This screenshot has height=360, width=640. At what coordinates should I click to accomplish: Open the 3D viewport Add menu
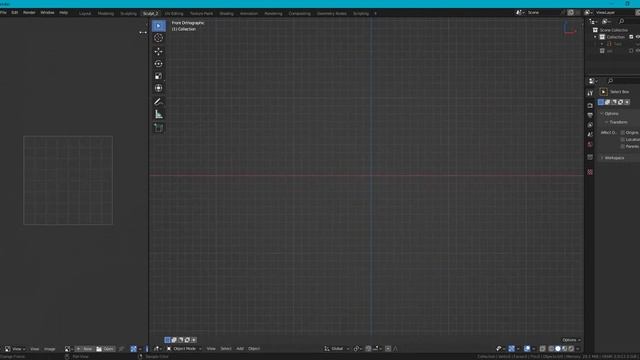click(x=240, y=349)
